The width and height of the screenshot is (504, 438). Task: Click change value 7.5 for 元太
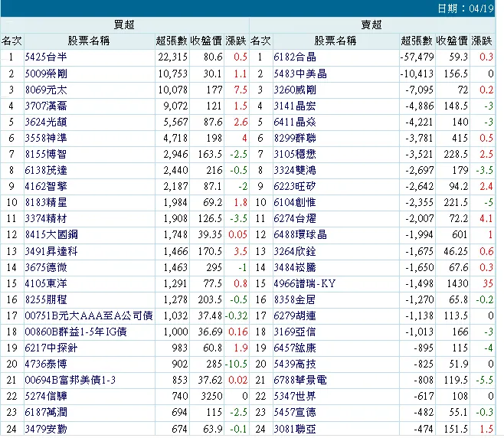pyautogui.click(x=241, y=90)
